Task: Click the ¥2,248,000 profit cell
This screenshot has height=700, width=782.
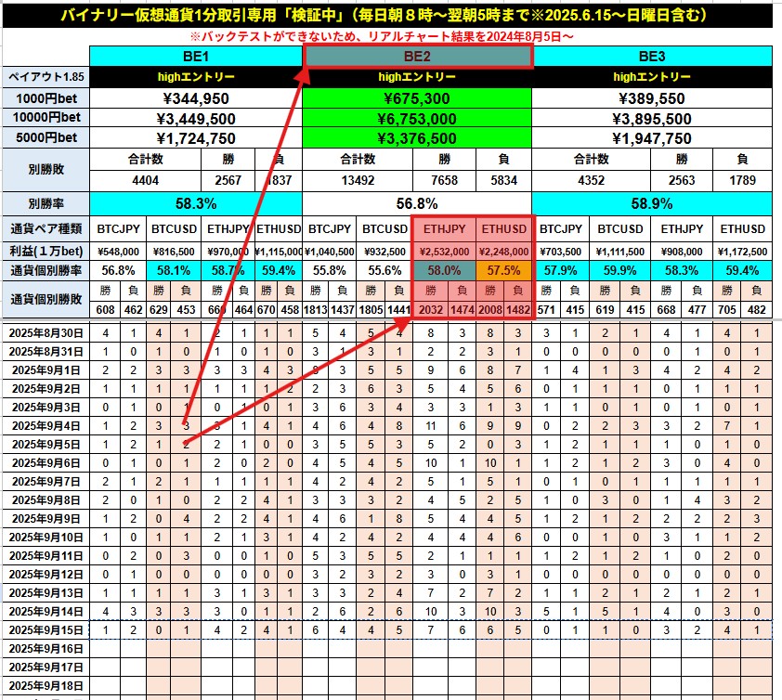Action: tap(503, 252)
